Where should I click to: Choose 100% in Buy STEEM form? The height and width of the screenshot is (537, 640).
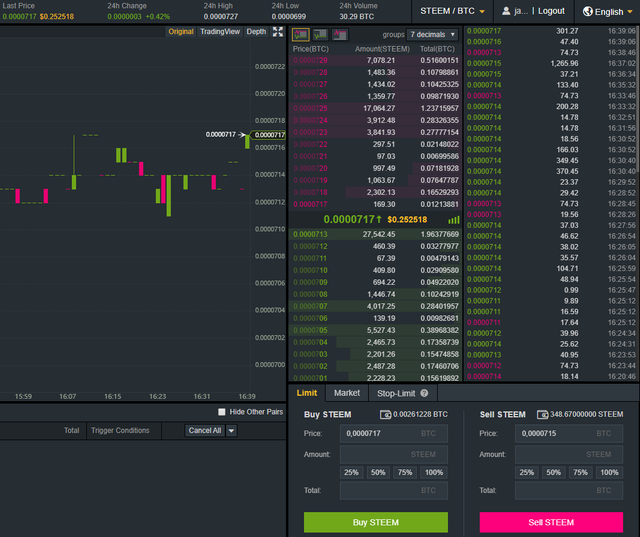[434, 473]
